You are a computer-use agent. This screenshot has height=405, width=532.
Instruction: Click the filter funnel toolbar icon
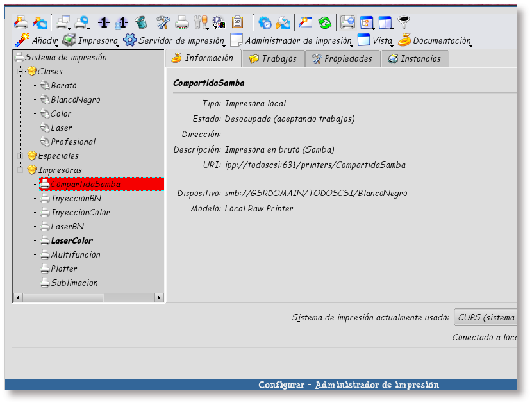click(x=403, y=23)
